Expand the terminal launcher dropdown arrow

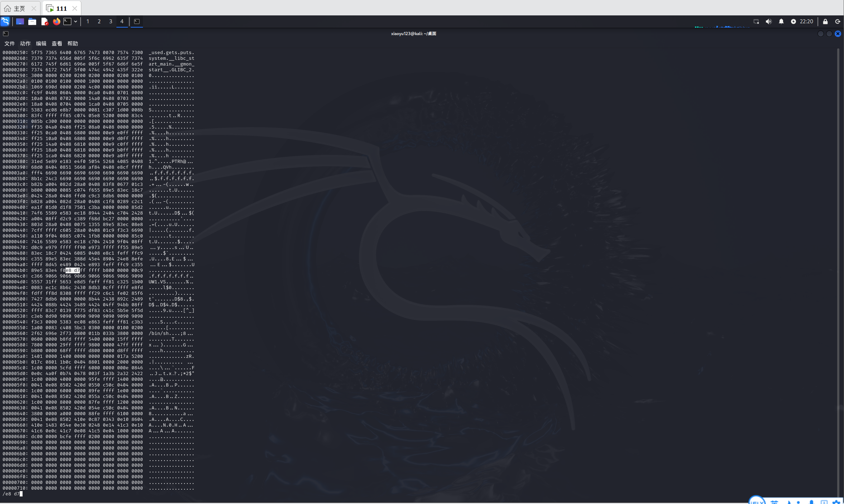point(76,21)
